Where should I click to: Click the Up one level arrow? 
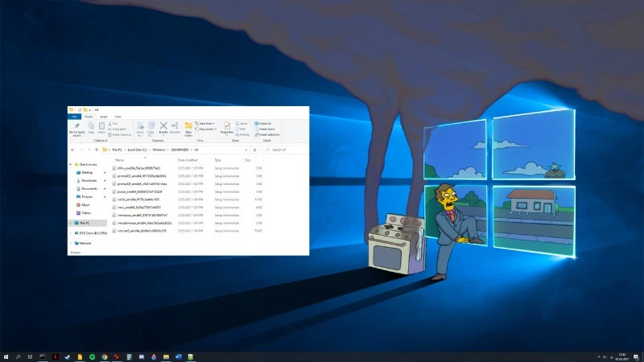pos(97,150)
